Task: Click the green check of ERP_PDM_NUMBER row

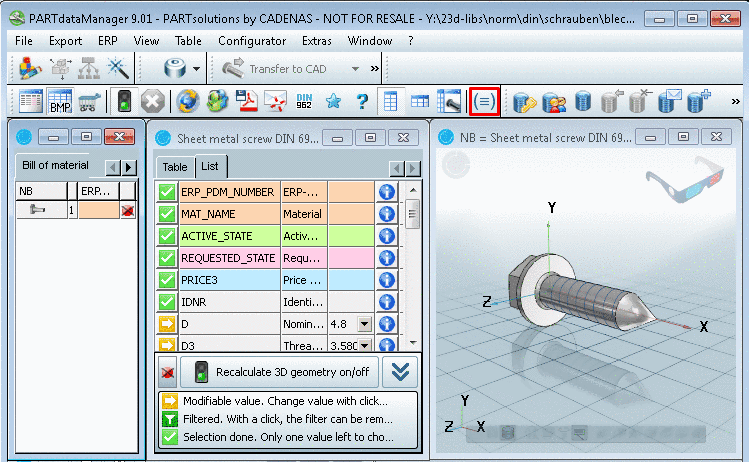Action: [x=167, y=192]
